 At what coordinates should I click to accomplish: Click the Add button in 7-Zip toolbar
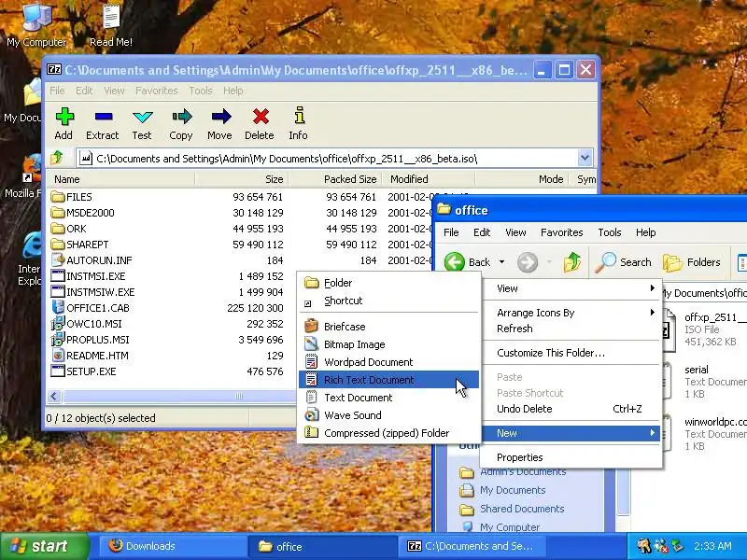[63, 124]
